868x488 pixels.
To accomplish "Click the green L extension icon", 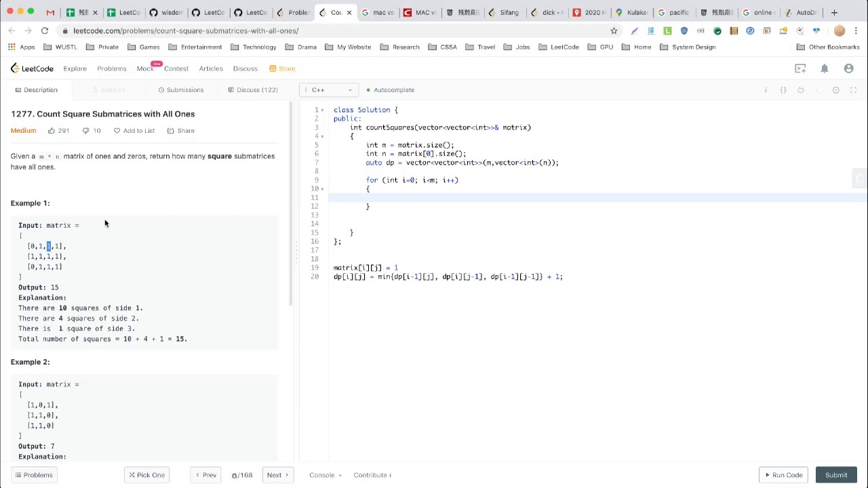I will [667, 30].
